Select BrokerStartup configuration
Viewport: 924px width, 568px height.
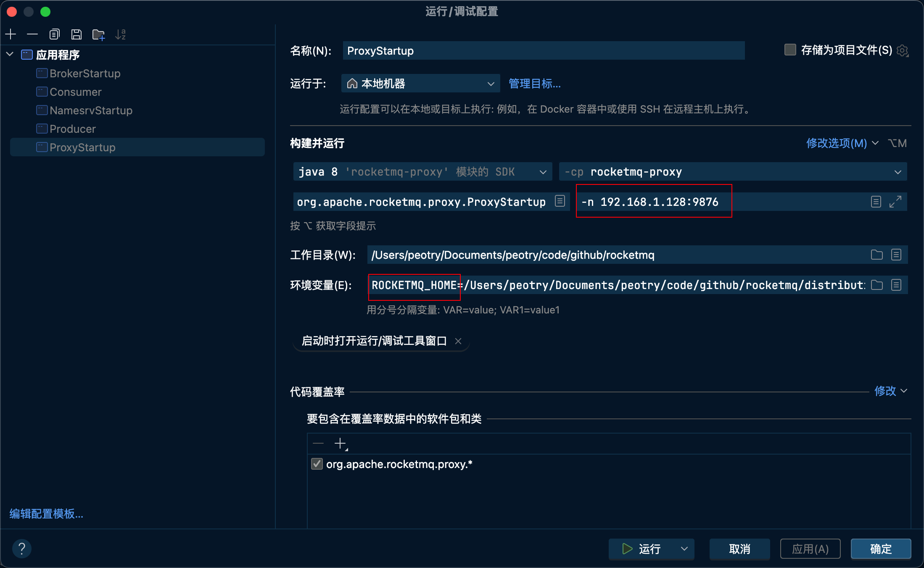tap(85, 74)
